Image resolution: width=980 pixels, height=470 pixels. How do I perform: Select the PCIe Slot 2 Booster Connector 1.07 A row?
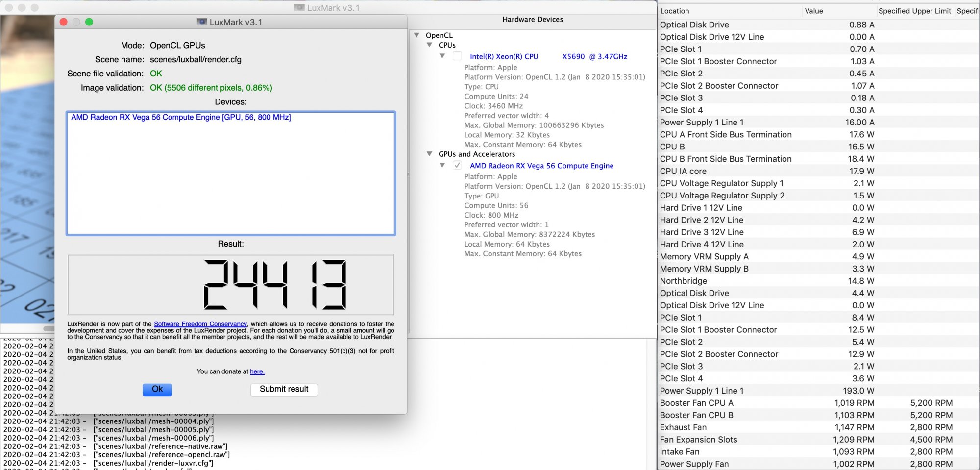pos(818,86)
